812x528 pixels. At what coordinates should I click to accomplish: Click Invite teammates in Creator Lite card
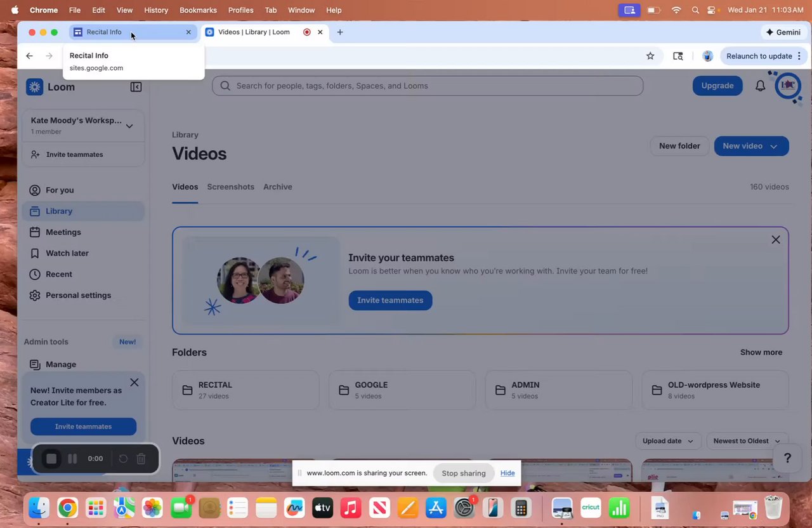click(83, 426)
